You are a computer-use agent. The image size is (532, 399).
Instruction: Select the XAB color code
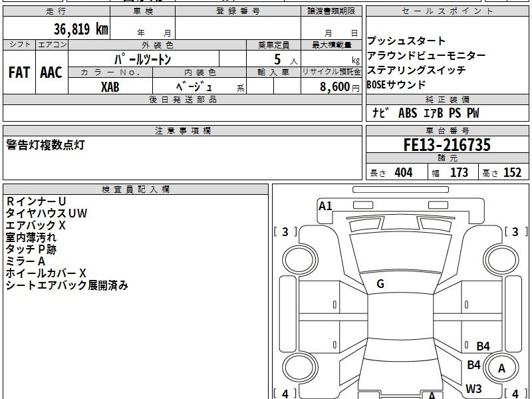pos(110,87)
